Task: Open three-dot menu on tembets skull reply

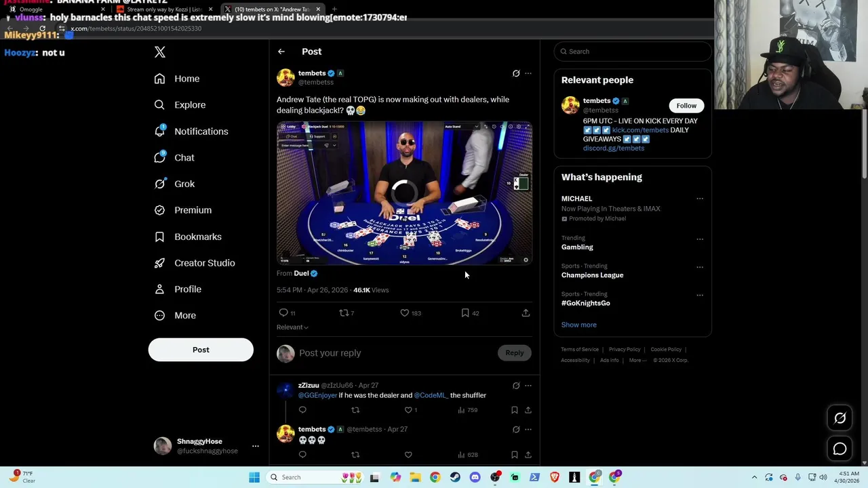Action: point(528,430)
